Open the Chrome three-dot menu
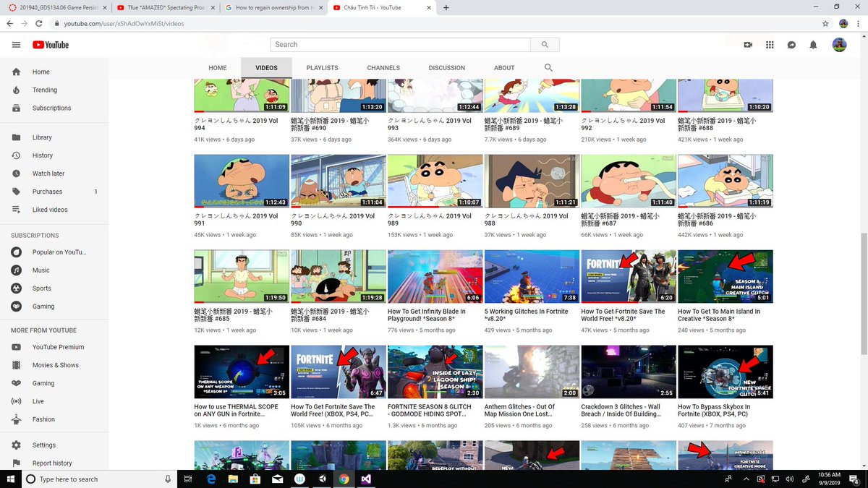This screenshot has height=488, width=868. 859,23
